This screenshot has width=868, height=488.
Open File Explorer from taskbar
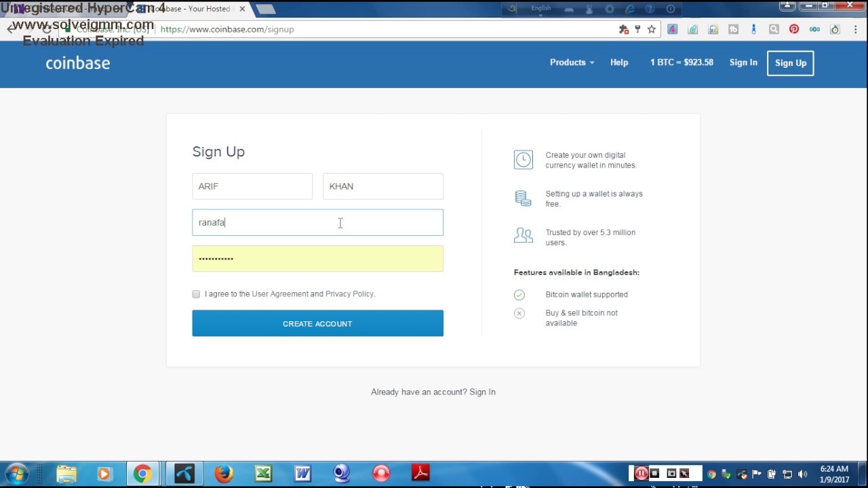click(x=66, y=474)
